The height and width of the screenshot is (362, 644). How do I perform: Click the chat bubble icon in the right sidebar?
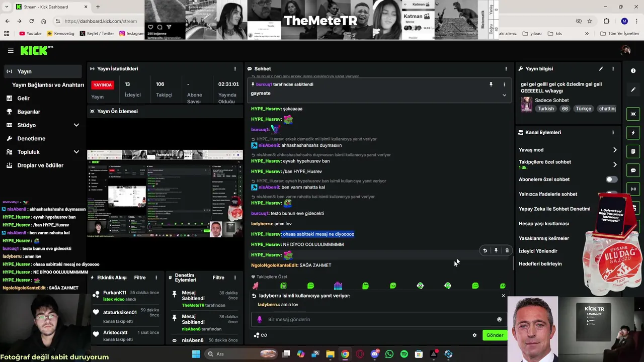[x=633, y=170]
